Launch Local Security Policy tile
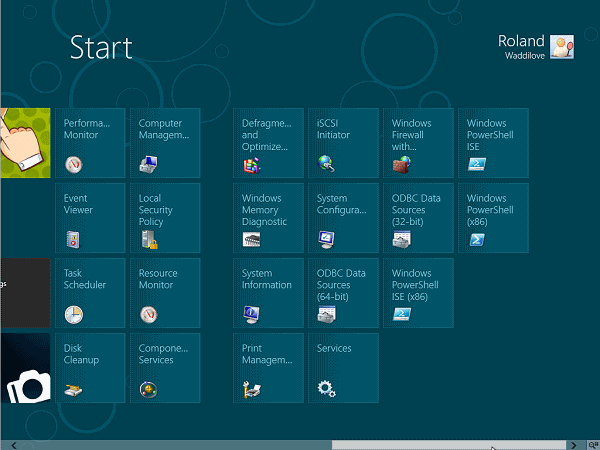This screenshot has height=450, width=600. 165,218
